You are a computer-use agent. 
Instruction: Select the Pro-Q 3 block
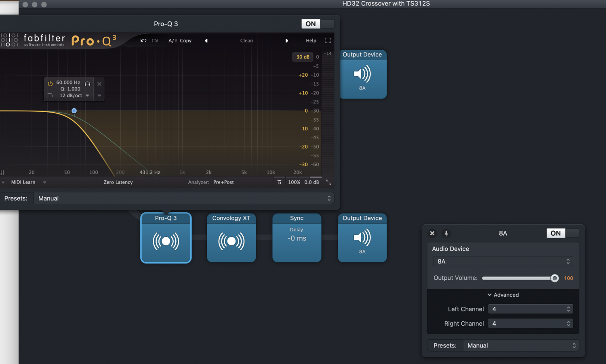point(166,238)
